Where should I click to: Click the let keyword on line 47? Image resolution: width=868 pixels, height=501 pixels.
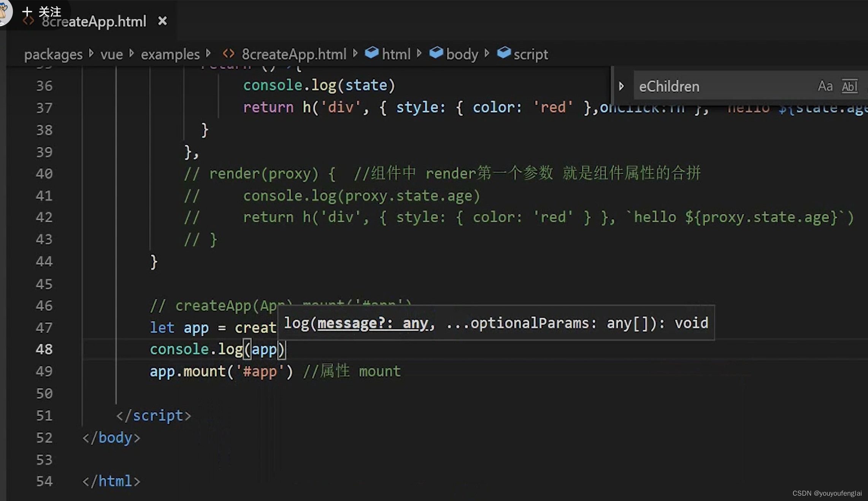162,327
